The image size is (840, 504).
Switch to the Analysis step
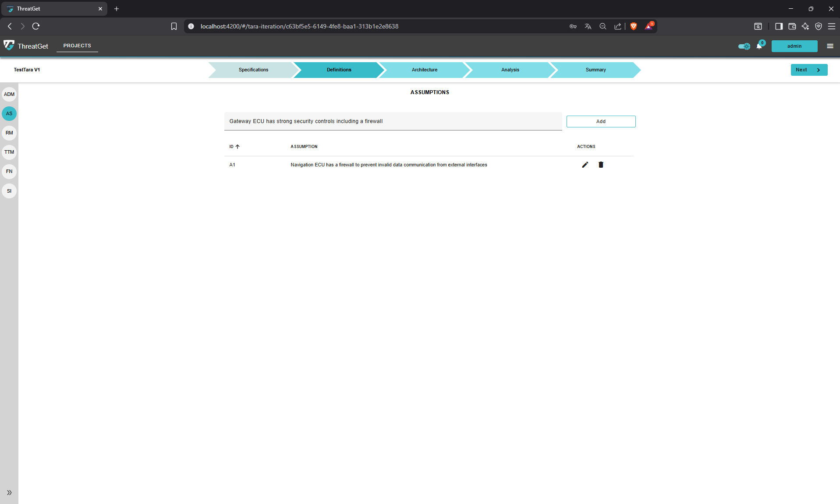click(x=510, y=70)
